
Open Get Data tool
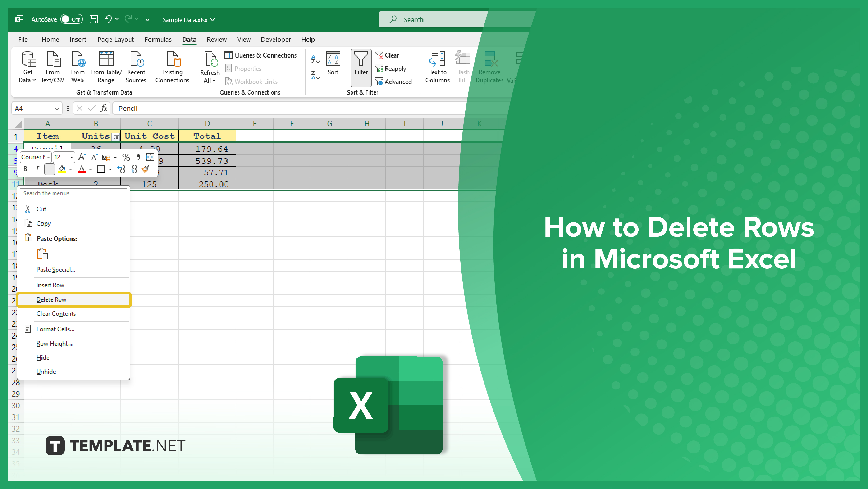point(28,67)
